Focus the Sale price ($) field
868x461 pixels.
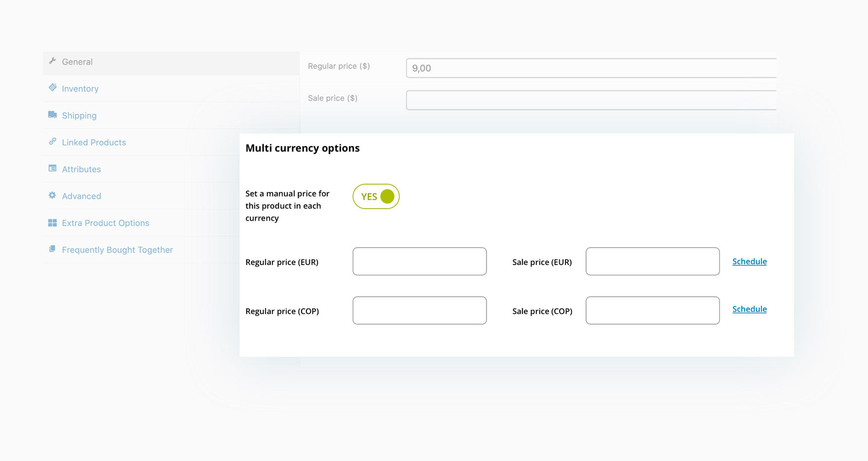click(591, 100)
